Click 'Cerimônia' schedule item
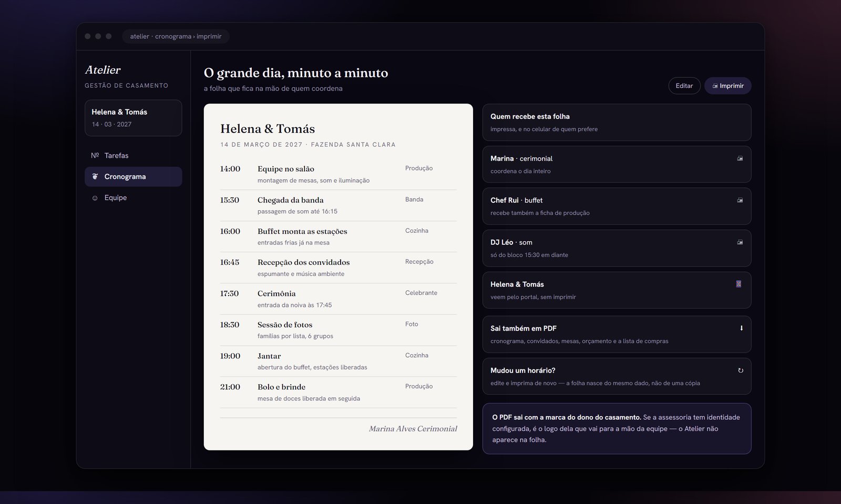 click(276, 293)
